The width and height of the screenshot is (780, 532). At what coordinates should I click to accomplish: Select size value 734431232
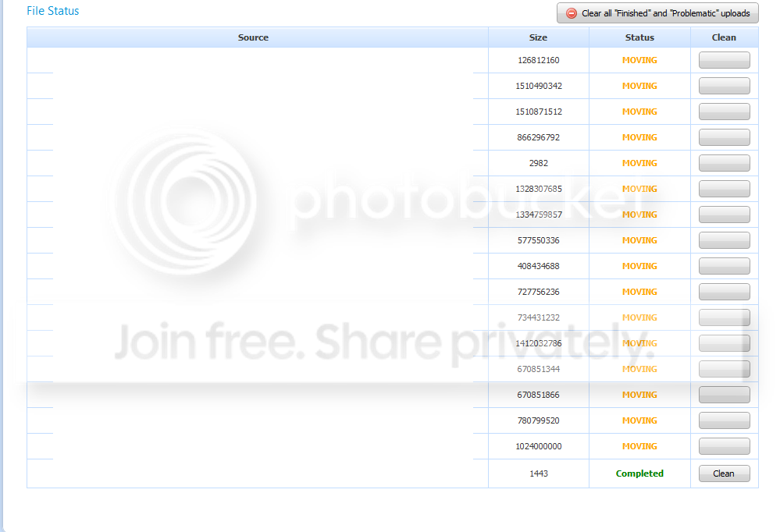(x=538, y=317)
